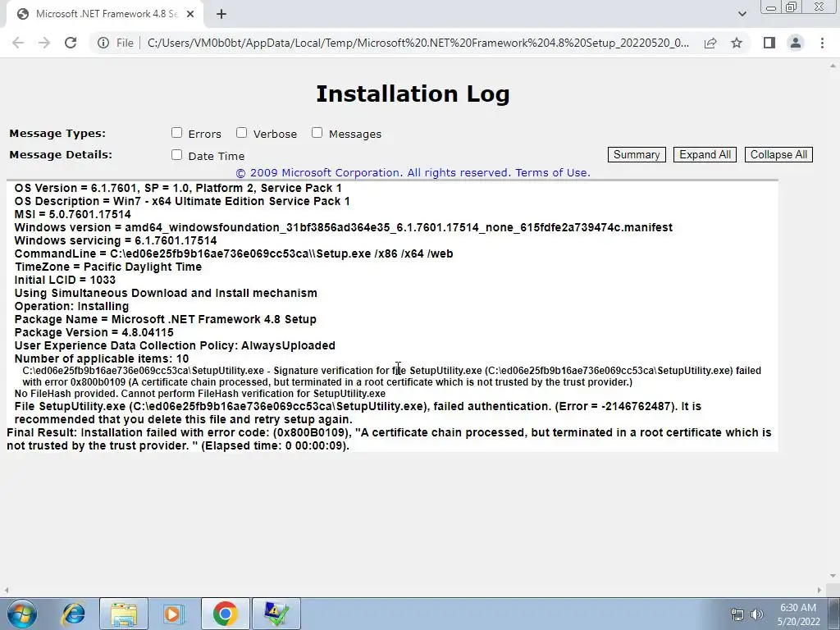Viewport: 840px width, 630px height.
Task: Open the clock showing 6:30 AM
Action: (x=799, y=614)
